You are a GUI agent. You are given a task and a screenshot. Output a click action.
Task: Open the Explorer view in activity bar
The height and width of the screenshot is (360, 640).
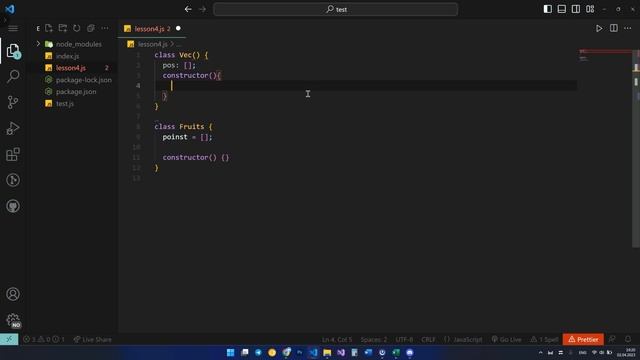point(13,51)
